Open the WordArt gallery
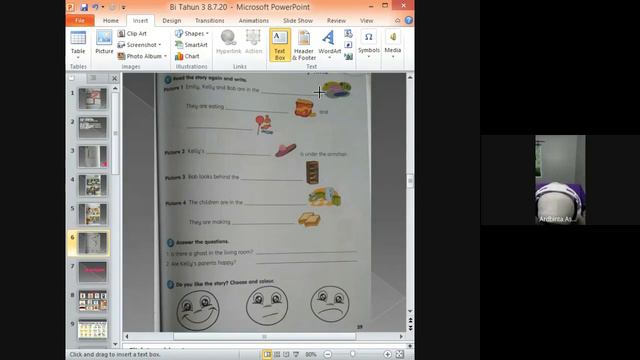Viewport: 640px width, 360px height. click(329, 44)
